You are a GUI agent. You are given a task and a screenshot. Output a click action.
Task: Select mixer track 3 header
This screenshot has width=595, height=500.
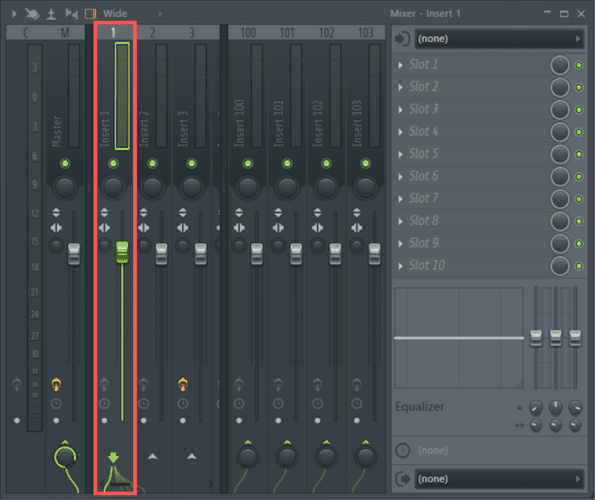[192, 33]
